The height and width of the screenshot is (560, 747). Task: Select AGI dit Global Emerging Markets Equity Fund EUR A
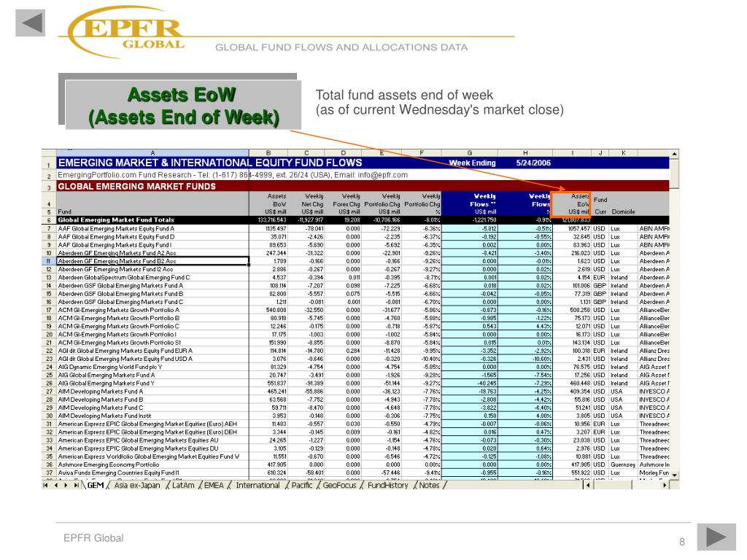tap(125, 351)
